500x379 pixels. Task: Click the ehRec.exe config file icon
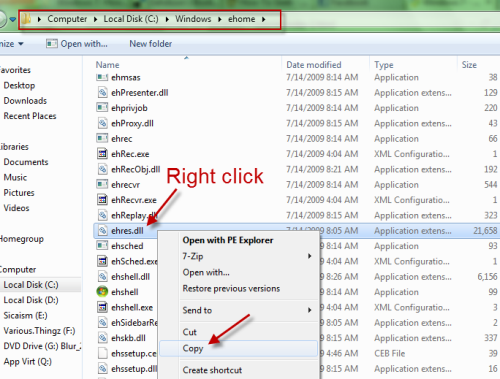pyautogui.click(x=102, y=154)
